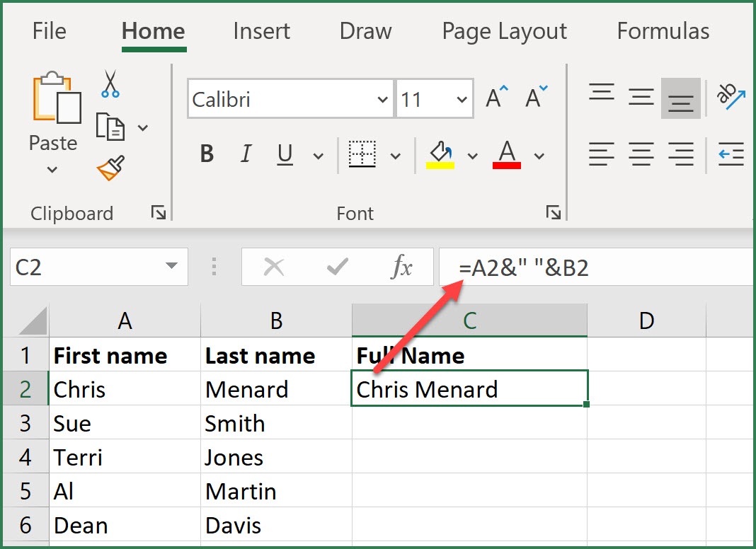The image size is (756, 549).
Task: Expand fill color dropdown arrow
Action: pos(473,156)
